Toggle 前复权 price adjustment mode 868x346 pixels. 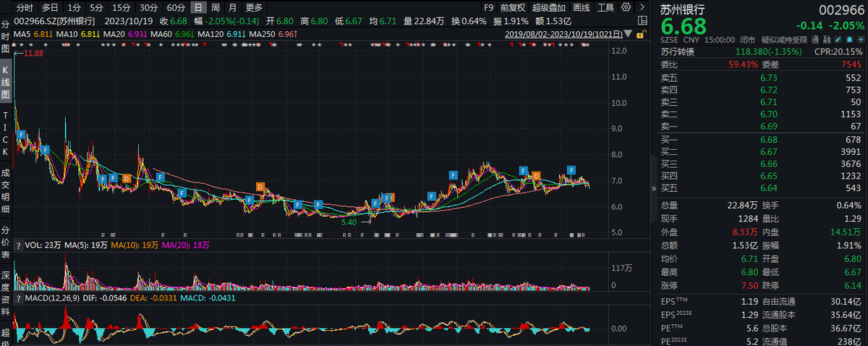(x=514, y=8)
